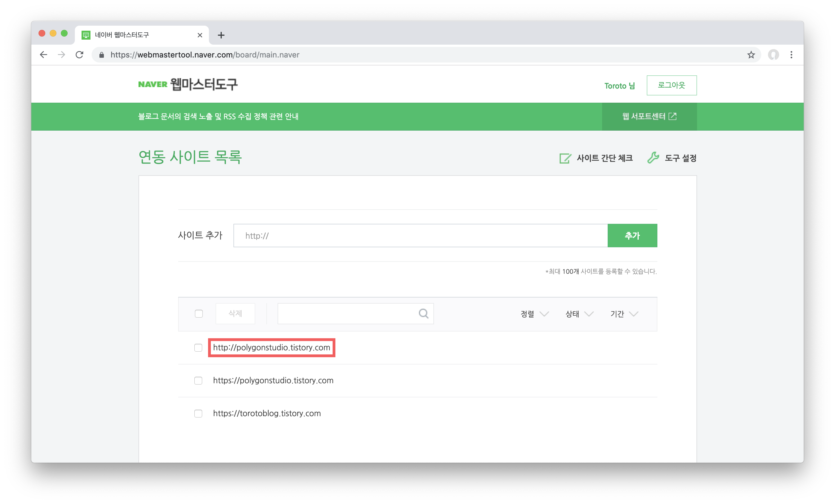This screenshot has width=835, height=504.
Task: Focus the 사이트 추가 http:// input field
Action: pos(420,236)
